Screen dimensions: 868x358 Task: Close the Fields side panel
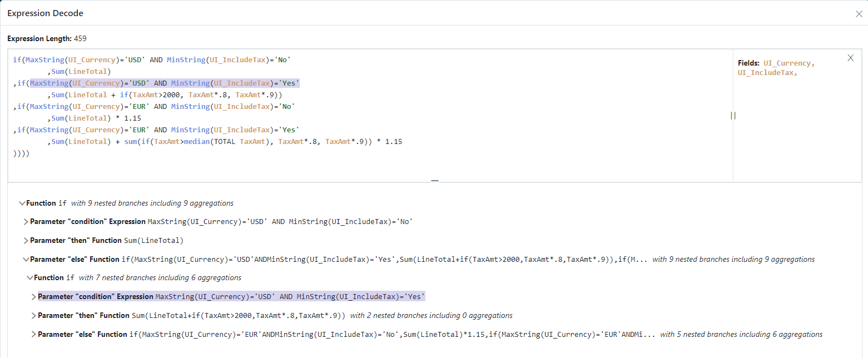850,58
